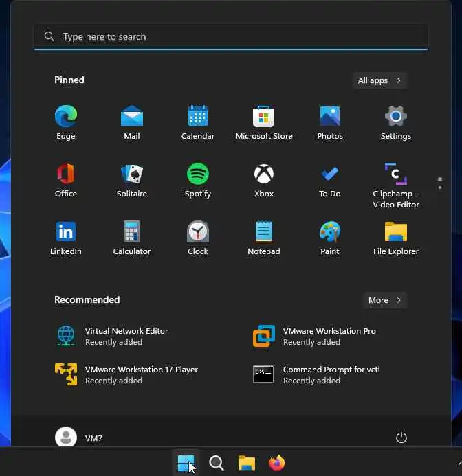462x476 pixels.
Task: Launch the Xbox app
Action: [x=263, y=180]
